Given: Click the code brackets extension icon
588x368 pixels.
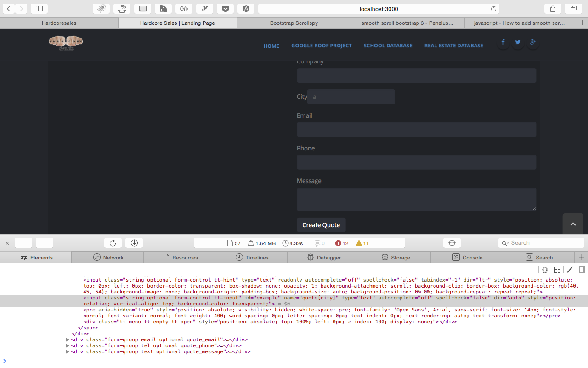Looking at the screenshot, I should (184, 9).
